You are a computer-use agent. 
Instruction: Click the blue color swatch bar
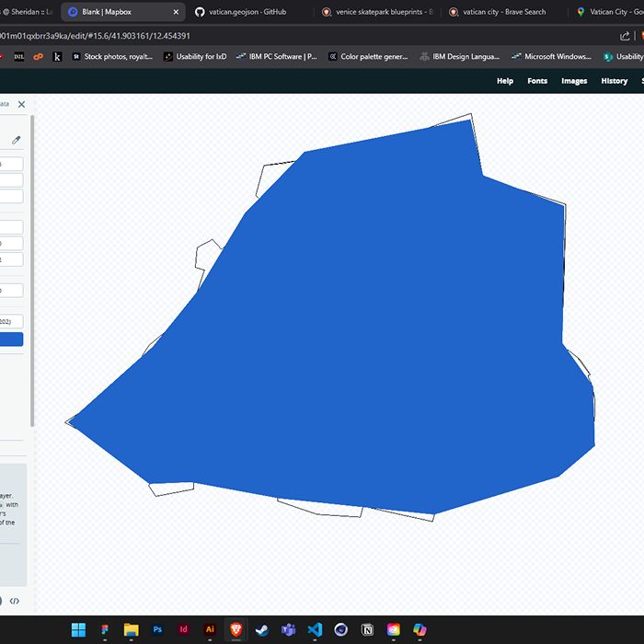coord(11,339)
